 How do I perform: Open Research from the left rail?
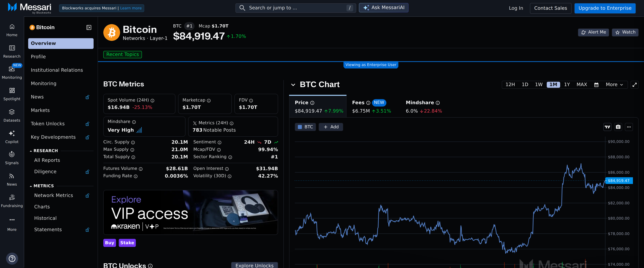coord(12,52)
